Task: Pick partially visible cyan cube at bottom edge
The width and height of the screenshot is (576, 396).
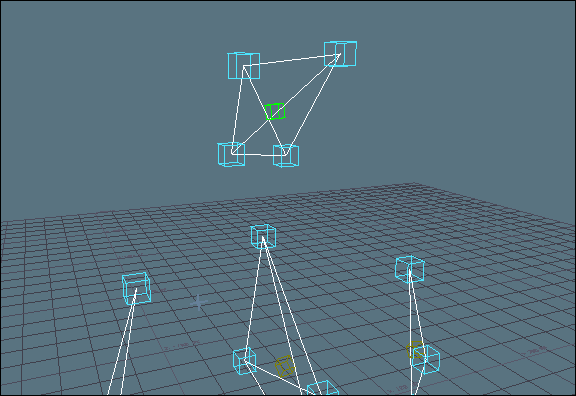Action: (x=323, y=388)
